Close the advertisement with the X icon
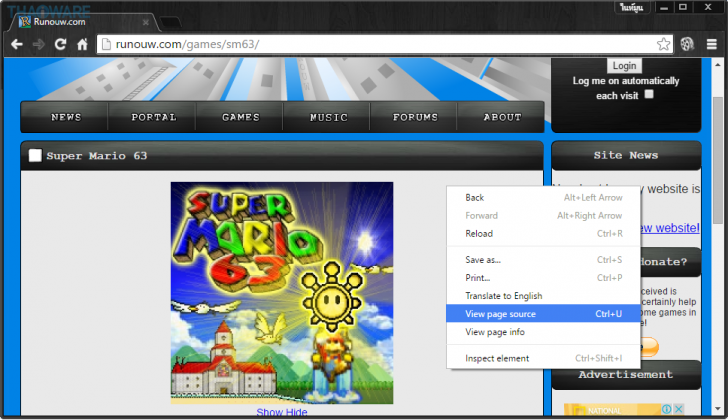Image resolution: width=728 pixels, height=420 pixels. coord(678,409)
